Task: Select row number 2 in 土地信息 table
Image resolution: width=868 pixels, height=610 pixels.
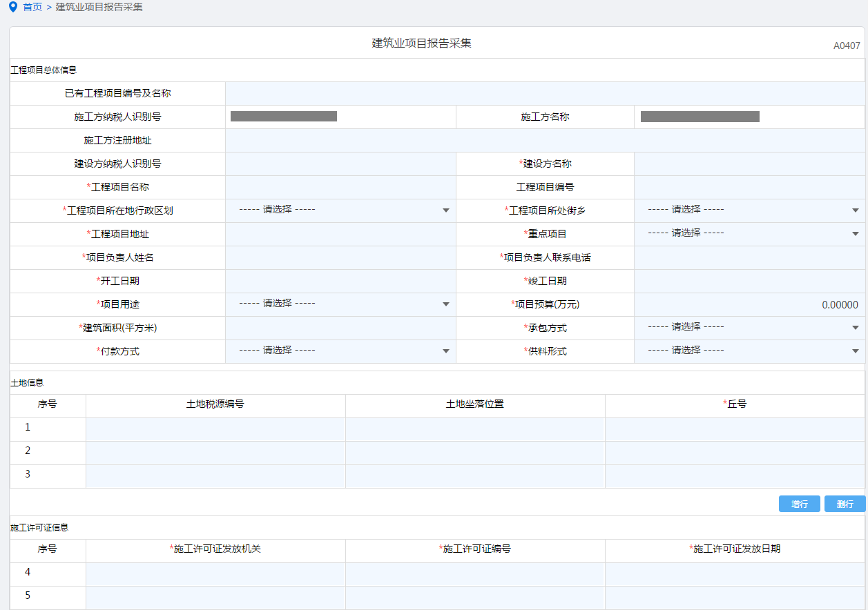Action: point(28,451)
